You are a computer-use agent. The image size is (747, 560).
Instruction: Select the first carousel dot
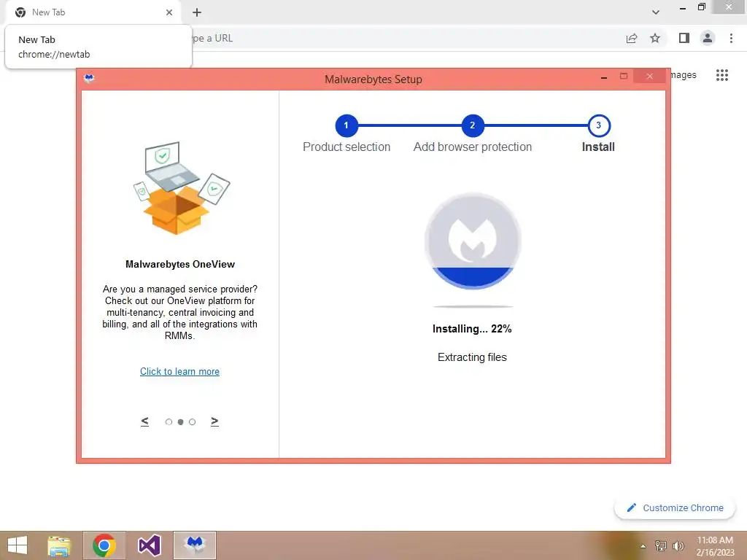[169, 422]
